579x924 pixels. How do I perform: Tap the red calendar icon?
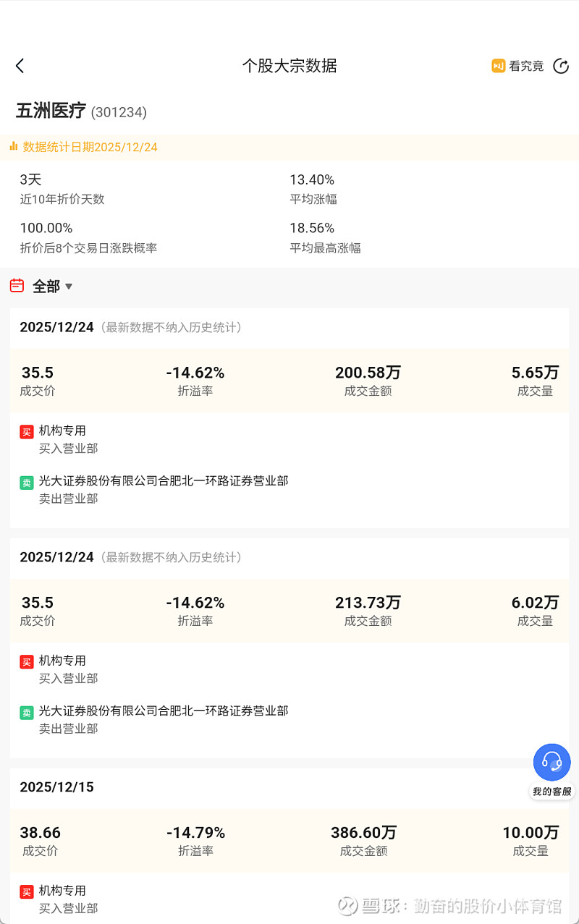tap(17, 286)
